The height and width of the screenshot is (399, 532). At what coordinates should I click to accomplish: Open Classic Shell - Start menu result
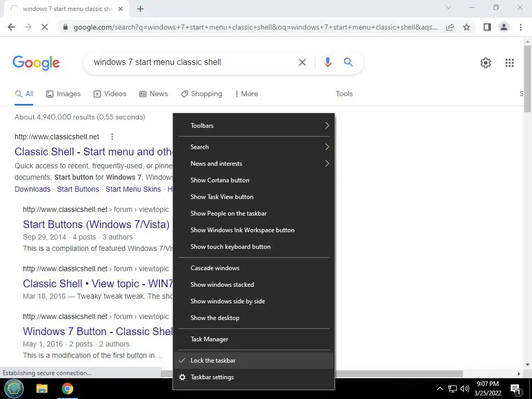[x=94, y=152]
